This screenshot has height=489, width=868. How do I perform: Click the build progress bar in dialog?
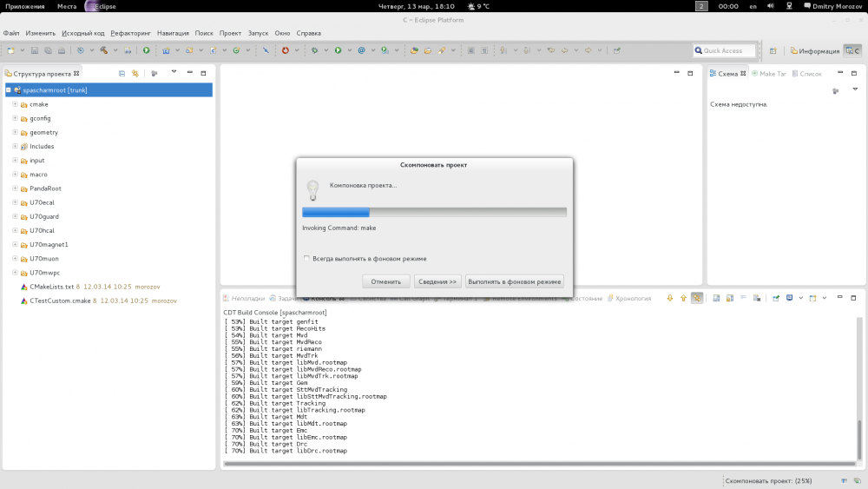click(434, 212)
